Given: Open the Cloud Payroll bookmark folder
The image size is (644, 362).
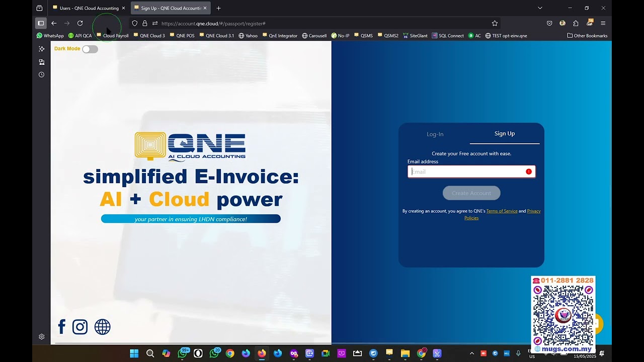Looking at the screenshot, I should pyautogui.click(x=113, y=36).
